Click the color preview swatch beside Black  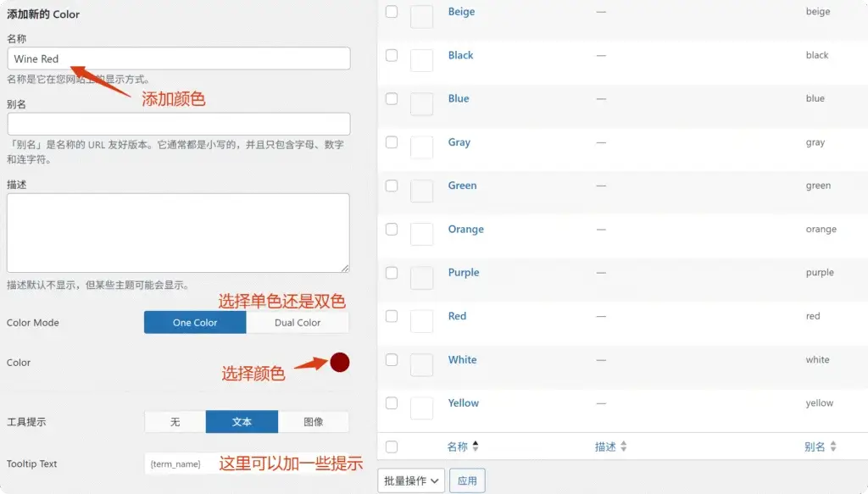tap(421, 60)
